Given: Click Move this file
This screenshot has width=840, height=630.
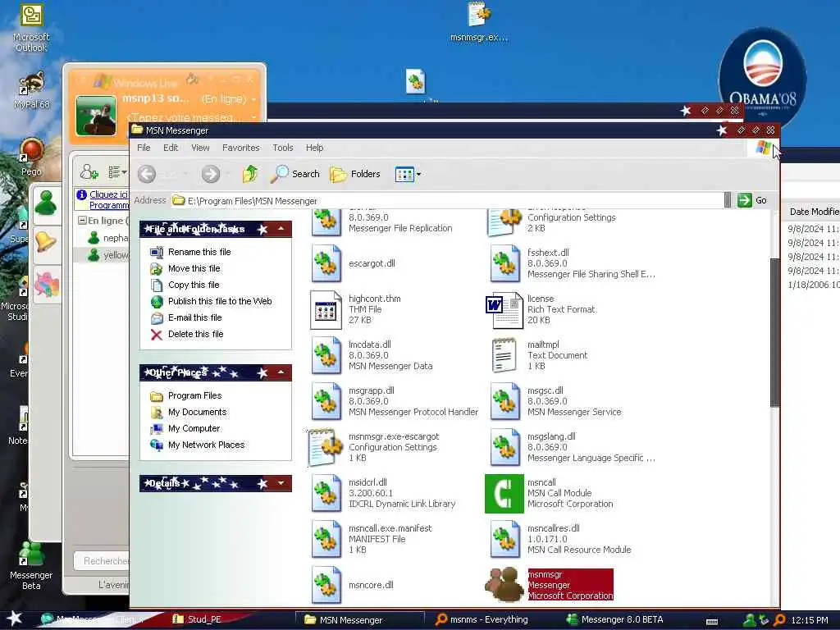Looking at the screenshot, I should 185,268.
